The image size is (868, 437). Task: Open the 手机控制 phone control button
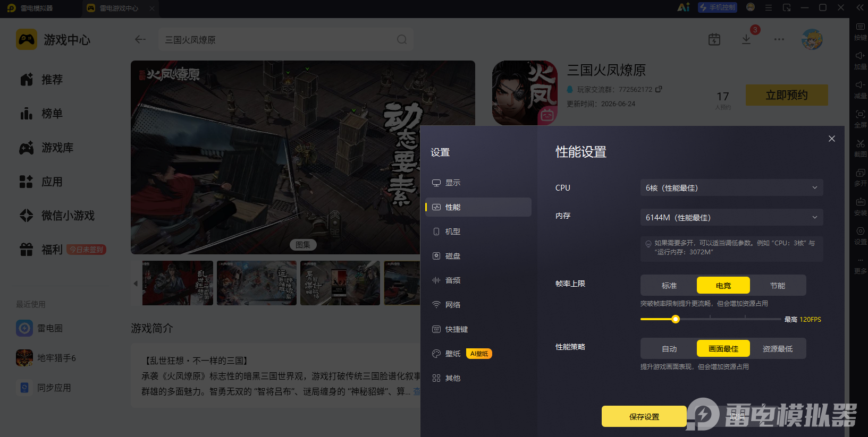(718, 7)
